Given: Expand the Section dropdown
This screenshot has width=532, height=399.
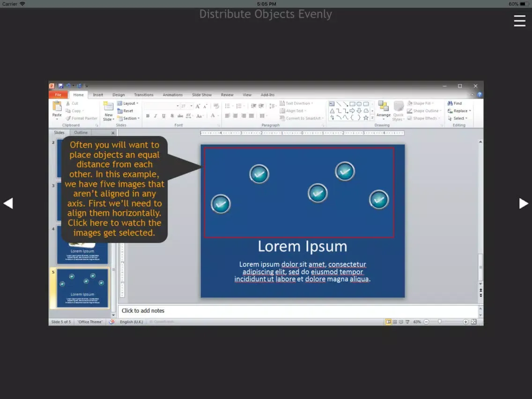Looking at the screenshot, I should click(128, 118).
